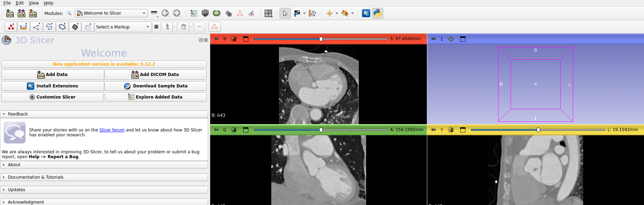Create a new point list markup
The width and height of the screenshot is (644, 205).
11,27
